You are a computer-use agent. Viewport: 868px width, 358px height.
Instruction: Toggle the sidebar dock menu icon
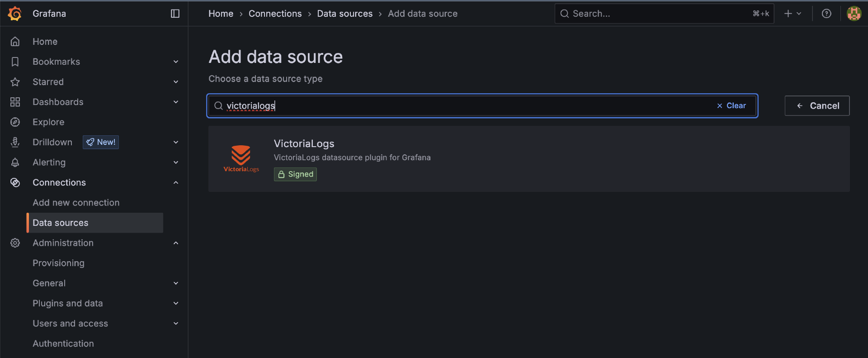pyautogui.click(x=175, y=14)
